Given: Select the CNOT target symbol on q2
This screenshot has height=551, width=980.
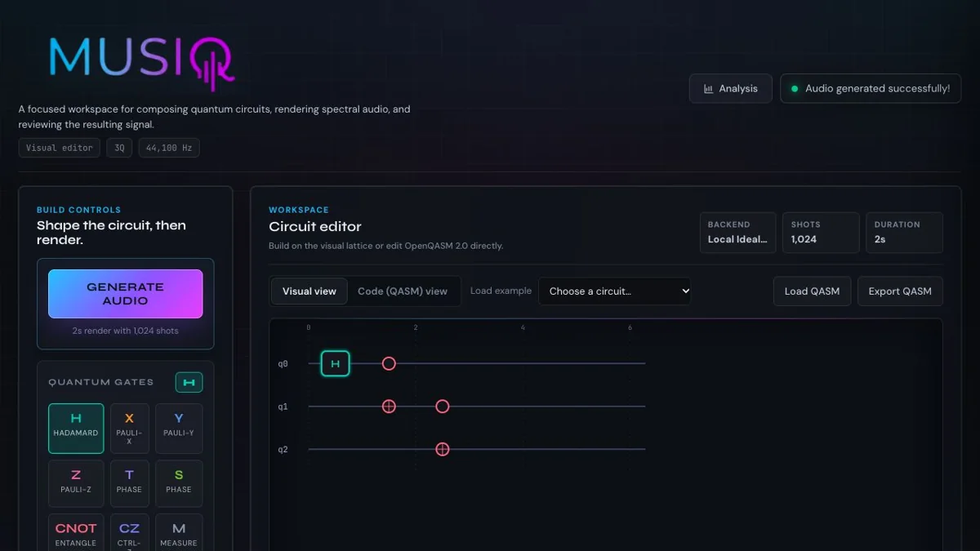Looking at the screenshot, I should click(x=442, y=449).
